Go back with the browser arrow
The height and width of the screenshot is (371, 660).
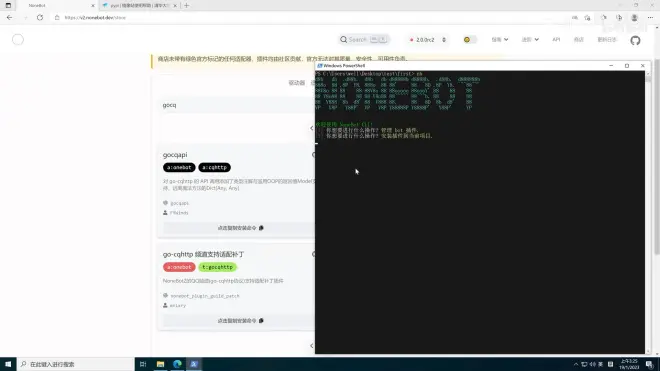pyautogui.click(x=9, y=18)
